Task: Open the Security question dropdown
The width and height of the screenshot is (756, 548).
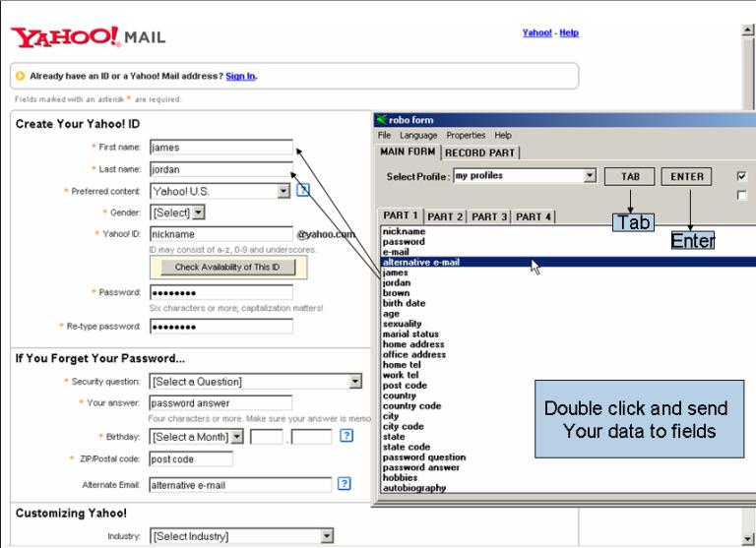Action: [355, 381]
